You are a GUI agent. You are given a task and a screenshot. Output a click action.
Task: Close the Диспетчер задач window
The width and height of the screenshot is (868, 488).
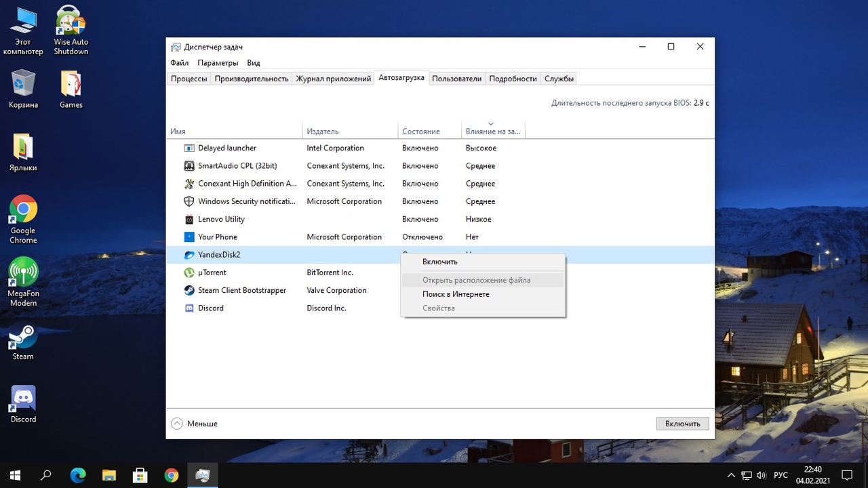tap(700, 47)
